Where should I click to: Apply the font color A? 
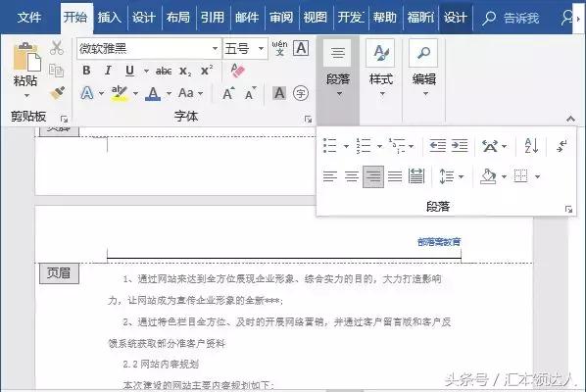click(153, 93)
